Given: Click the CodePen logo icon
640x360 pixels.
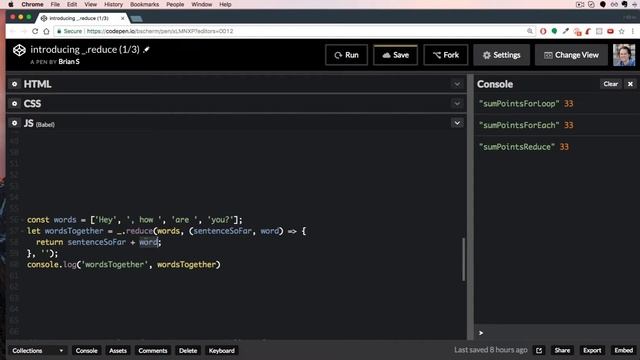Looking at the screenshot, I should pos(19,50).
